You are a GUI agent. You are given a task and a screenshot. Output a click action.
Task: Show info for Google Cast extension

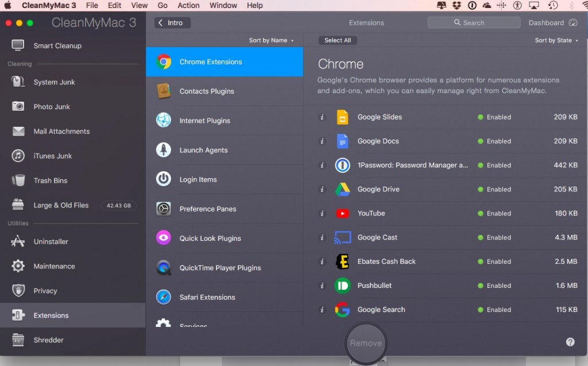coord(322,237)
